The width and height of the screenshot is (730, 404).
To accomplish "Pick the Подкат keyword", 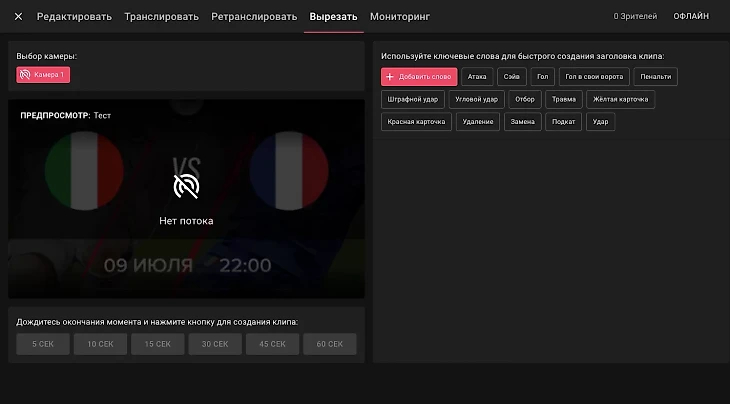I will pyautogui.click(x=563, y=121).
